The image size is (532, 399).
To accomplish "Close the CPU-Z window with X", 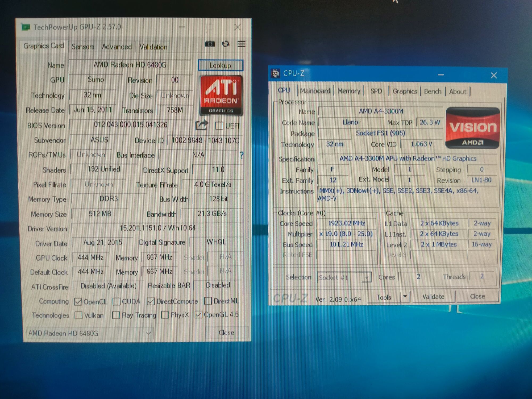I will tap(494, 75).
